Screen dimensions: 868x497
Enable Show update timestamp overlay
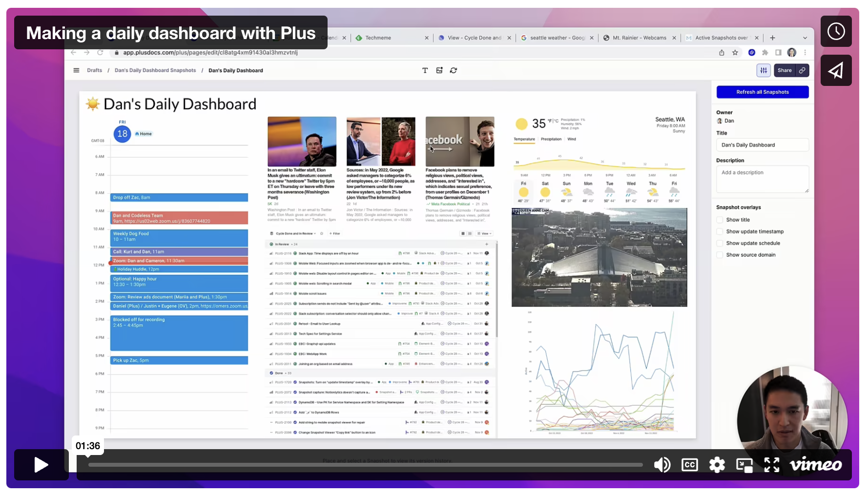tap(720, 231)
